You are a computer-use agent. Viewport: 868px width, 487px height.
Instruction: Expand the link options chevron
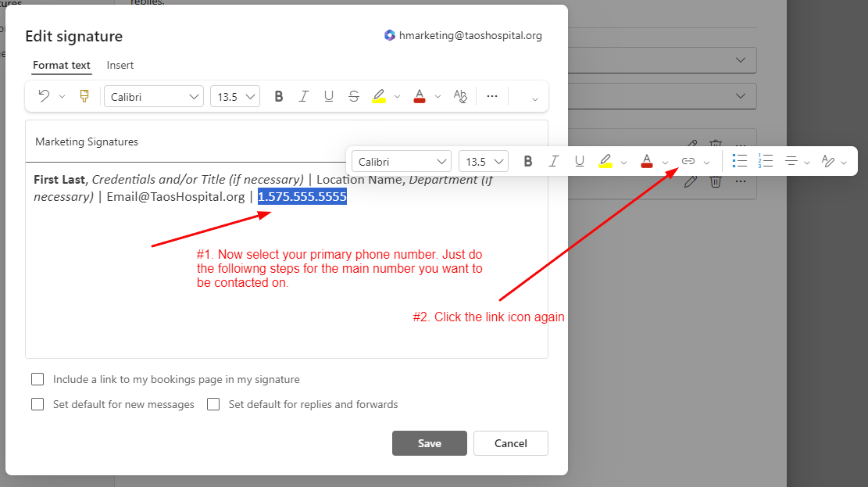(x=707, y=163)
